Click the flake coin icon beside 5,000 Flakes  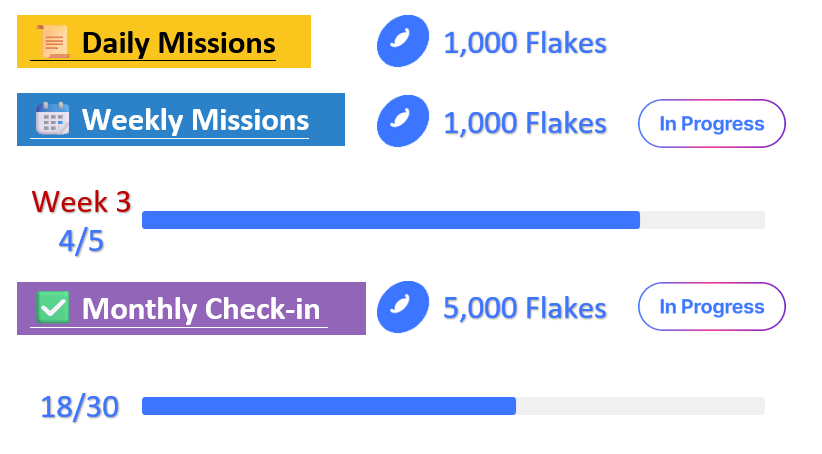(402, 307)
